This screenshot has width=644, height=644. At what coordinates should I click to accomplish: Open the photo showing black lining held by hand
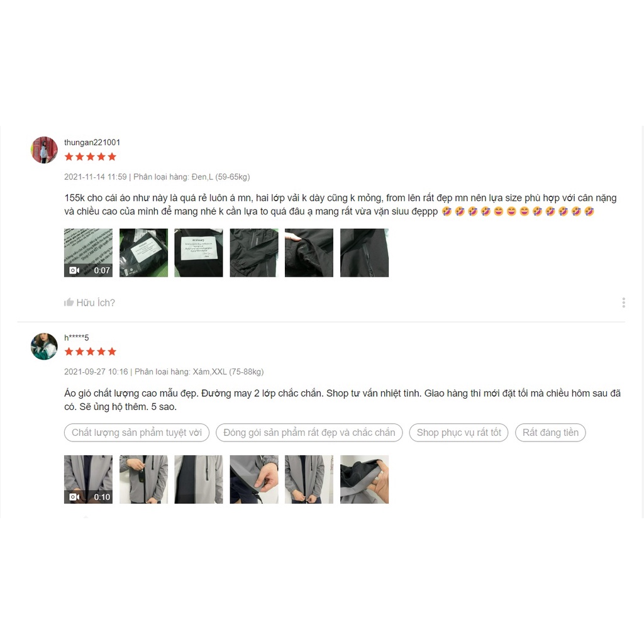364,479
